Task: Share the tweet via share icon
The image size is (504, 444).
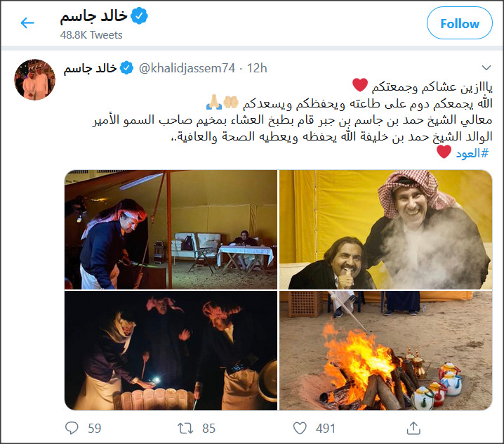Action: 413,428
